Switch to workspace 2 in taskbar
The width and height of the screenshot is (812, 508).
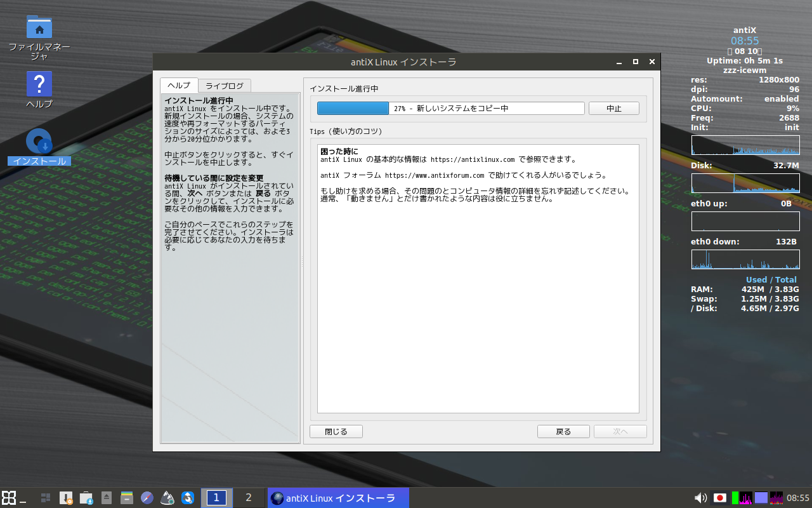point(249,498)
